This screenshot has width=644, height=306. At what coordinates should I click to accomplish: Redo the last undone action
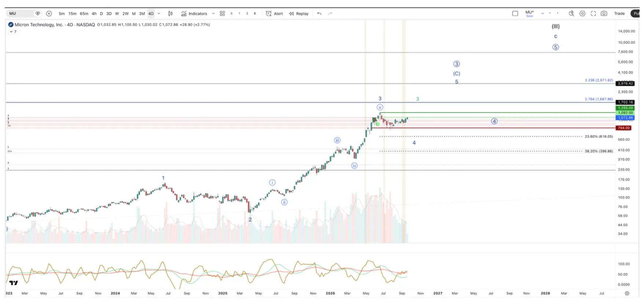click(x=330, y=14)
